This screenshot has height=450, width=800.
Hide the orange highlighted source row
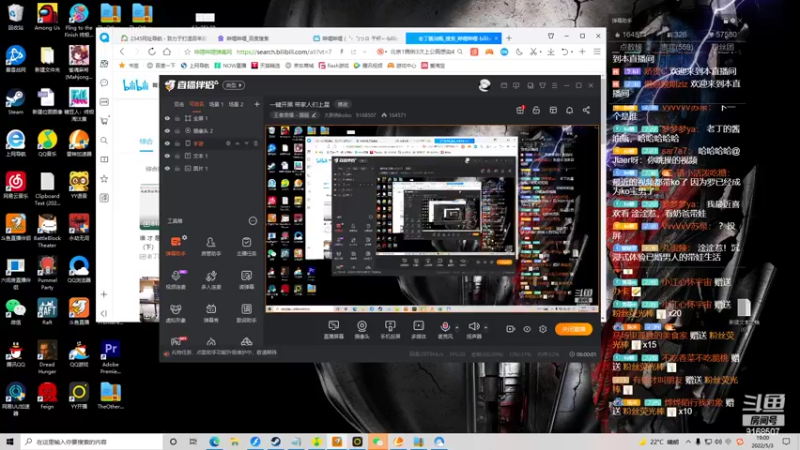pyautogui.click(x=167, y=143)
